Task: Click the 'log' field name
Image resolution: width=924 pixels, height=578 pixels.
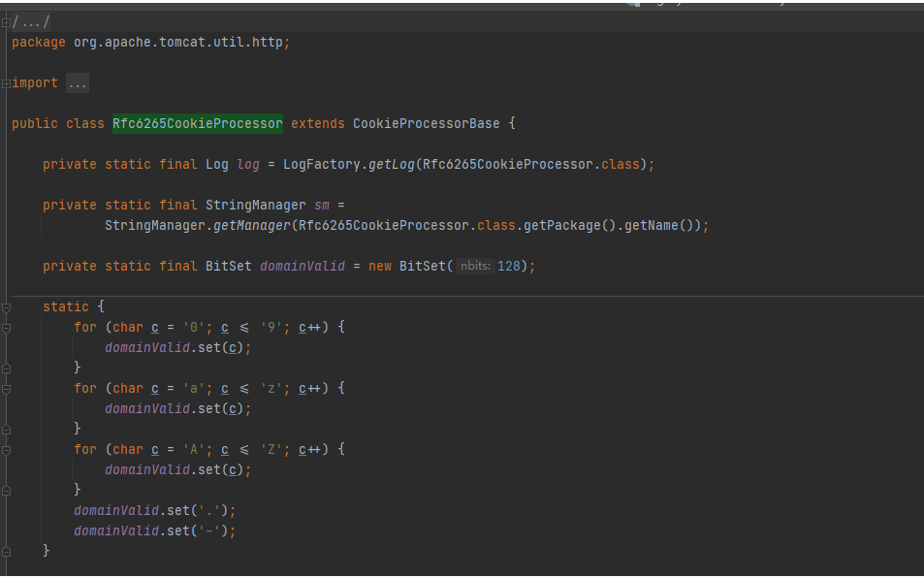Action: tap(248, 165)
